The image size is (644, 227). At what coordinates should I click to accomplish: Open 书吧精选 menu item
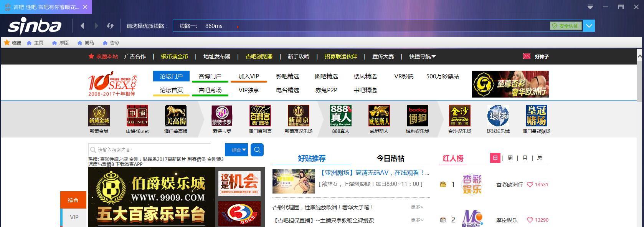[x=365, y=90]
